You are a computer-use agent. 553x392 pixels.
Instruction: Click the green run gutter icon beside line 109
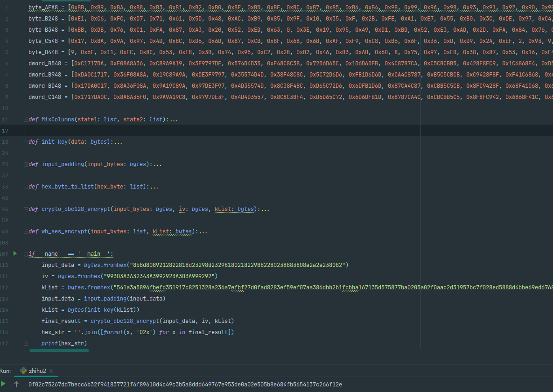15,253
